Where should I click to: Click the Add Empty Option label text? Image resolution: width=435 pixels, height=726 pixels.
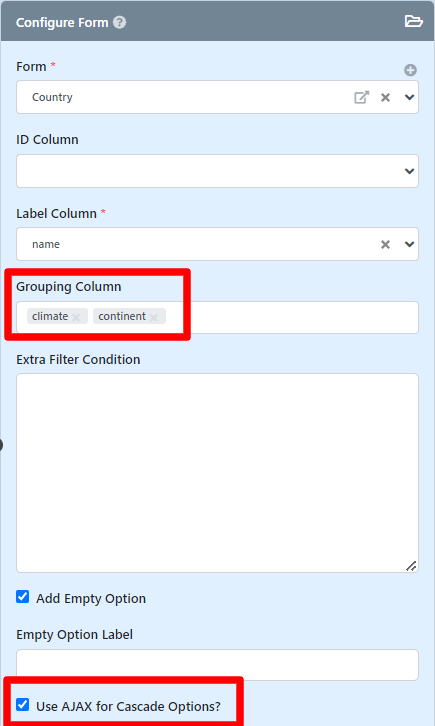tap(91, 599)
